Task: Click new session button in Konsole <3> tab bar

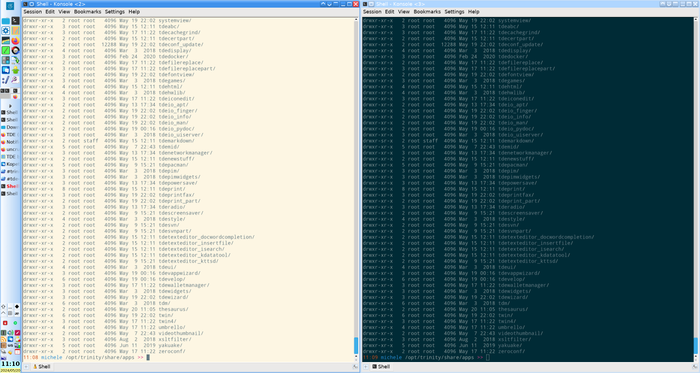Action: [366, 366]
